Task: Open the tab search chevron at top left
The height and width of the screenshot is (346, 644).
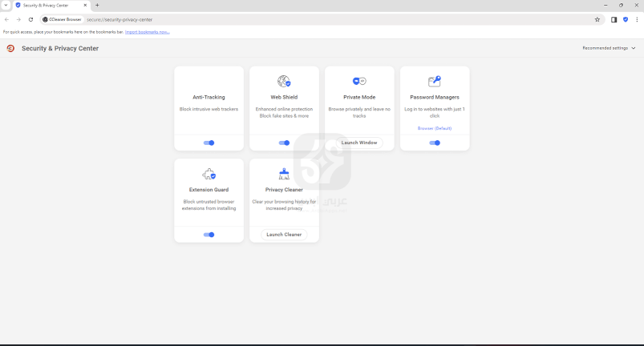Action: 6,6
